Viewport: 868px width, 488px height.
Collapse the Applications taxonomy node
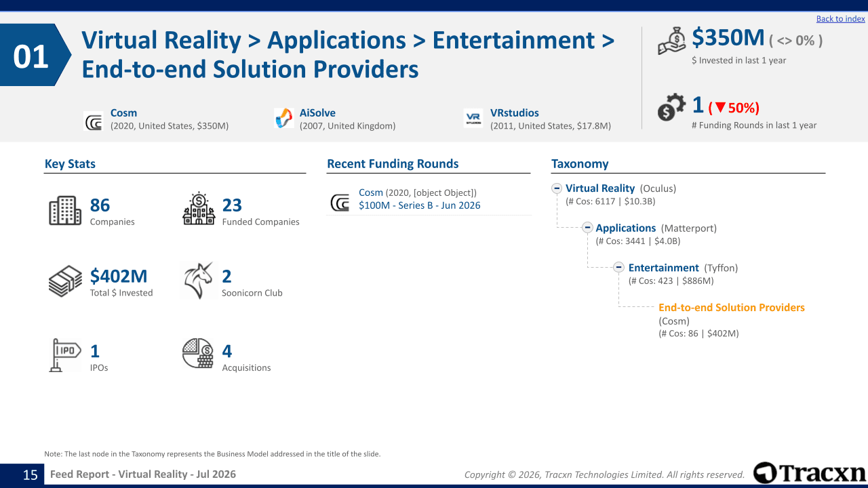pyautogui.click(x=588, y=228)
